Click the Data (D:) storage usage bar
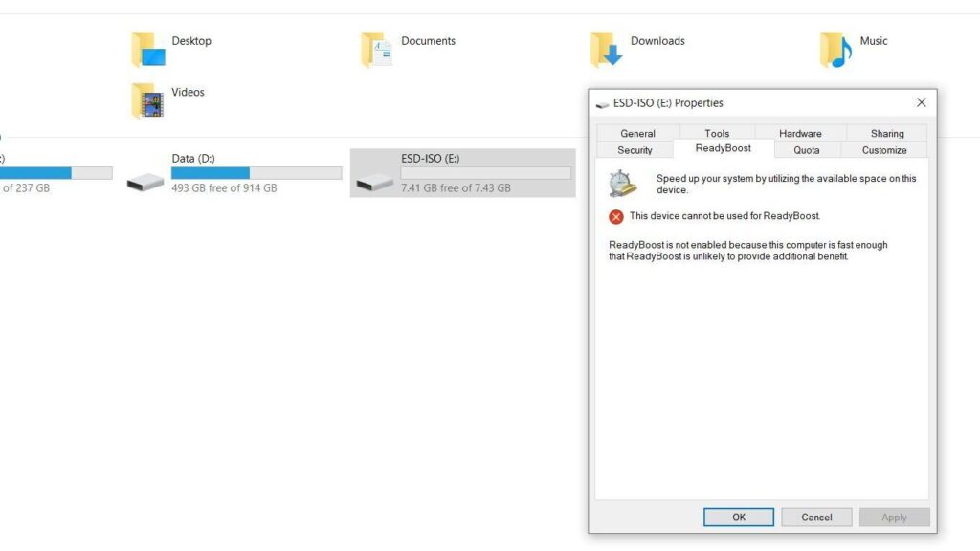Image resolution: width=980 pixels, height=551 pixels. [256, 173]
